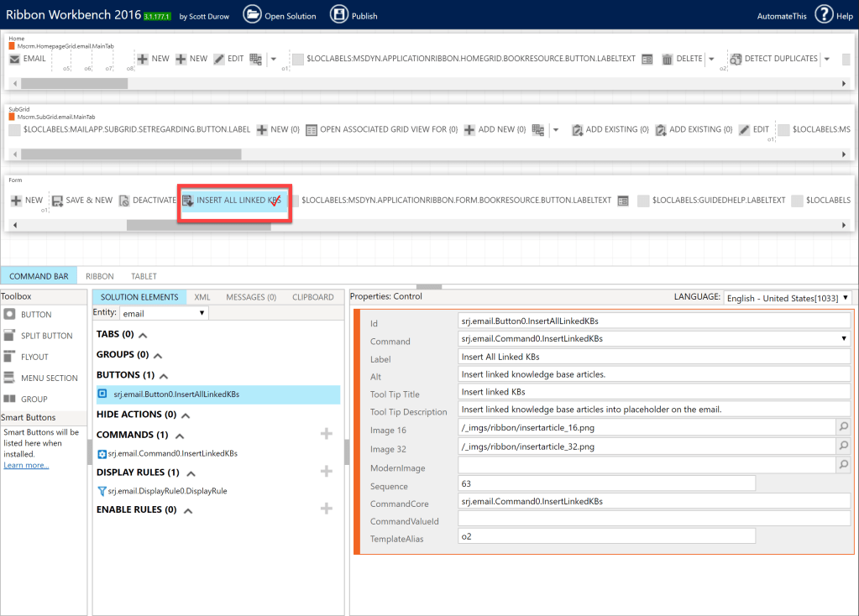Open Help via question mark icon
This screenshot has width=859, height=616.
click(824, 14)
